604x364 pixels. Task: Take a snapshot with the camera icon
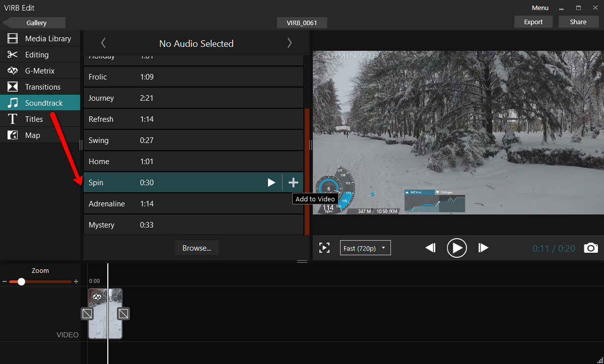[591, 248]
